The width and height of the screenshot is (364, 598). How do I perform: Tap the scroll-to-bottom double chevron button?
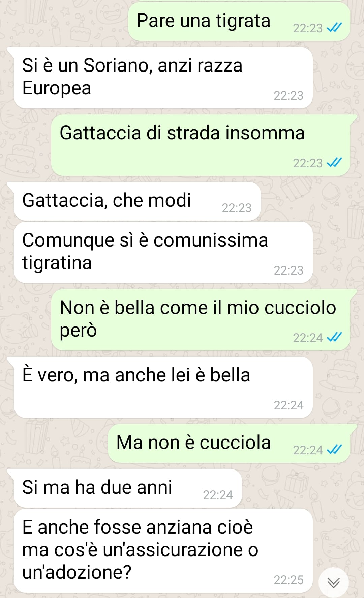[333, 582]
